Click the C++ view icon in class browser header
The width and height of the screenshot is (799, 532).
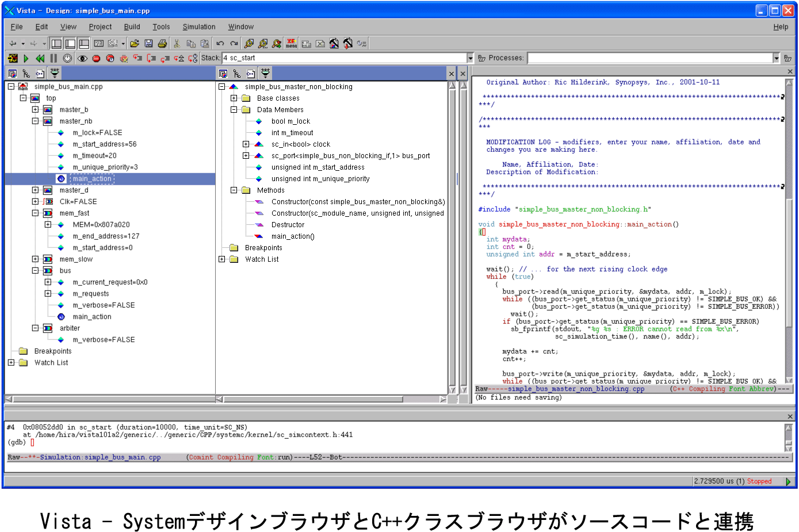tap(250, 73)
